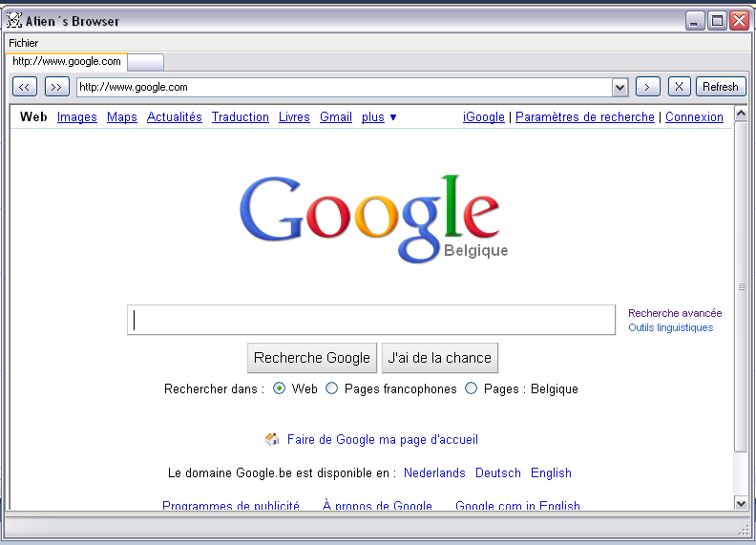Click the Alien's Browser title bar icon

click(x=14, y=20)
